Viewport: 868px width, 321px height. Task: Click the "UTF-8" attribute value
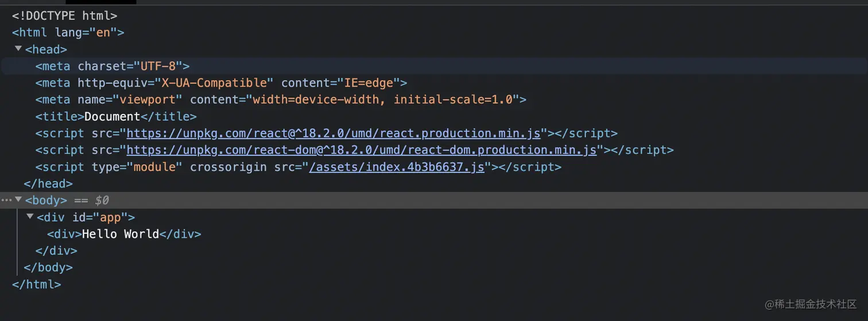click(x=158, y=66)
